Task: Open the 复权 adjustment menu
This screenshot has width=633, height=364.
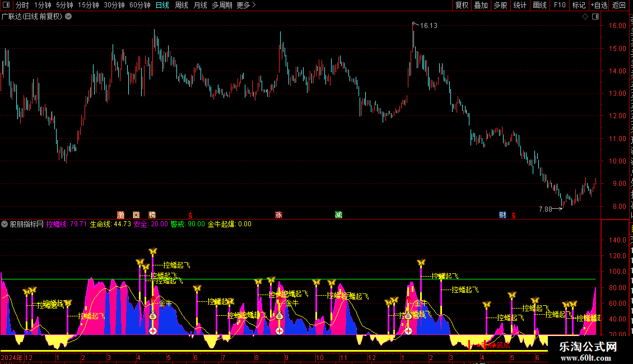Action: click(x=462, y=5)
